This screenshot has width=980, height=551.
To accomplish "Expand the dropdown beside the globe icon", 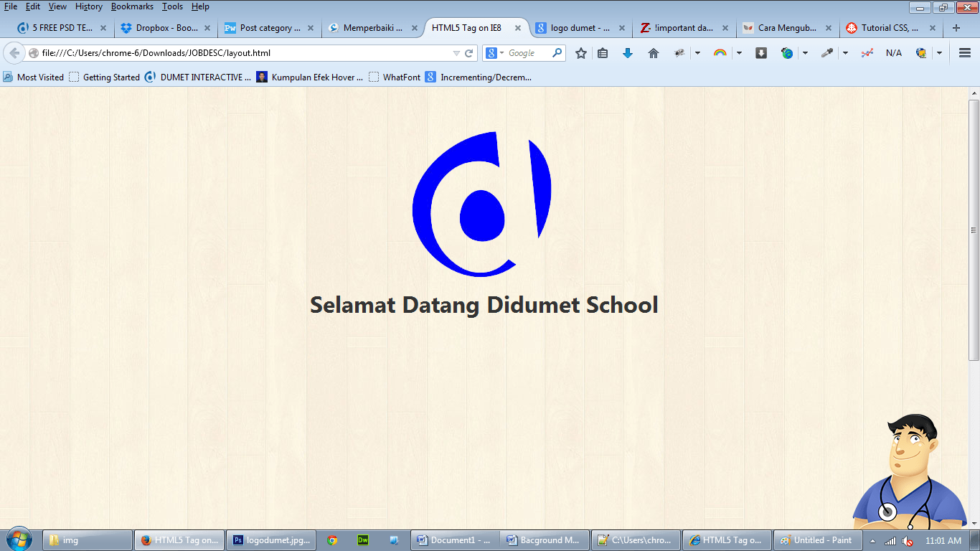I will click(x=805, y=53).
